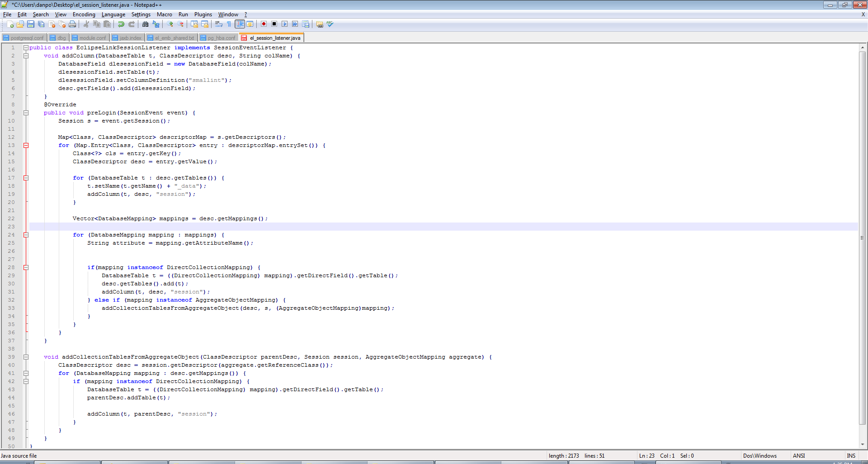Save the current file via Save icon
The height and width of the screenshot is (464, 868).
31,24
